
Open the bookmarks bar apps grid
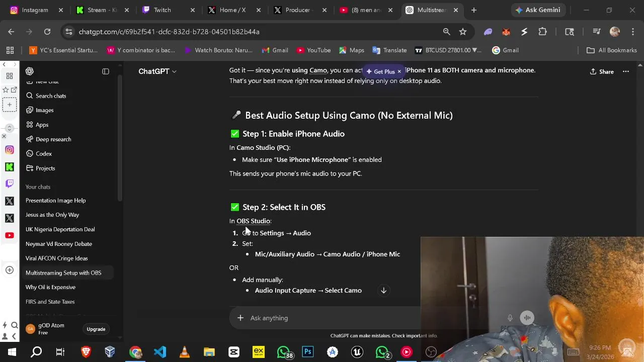point(10,50)
